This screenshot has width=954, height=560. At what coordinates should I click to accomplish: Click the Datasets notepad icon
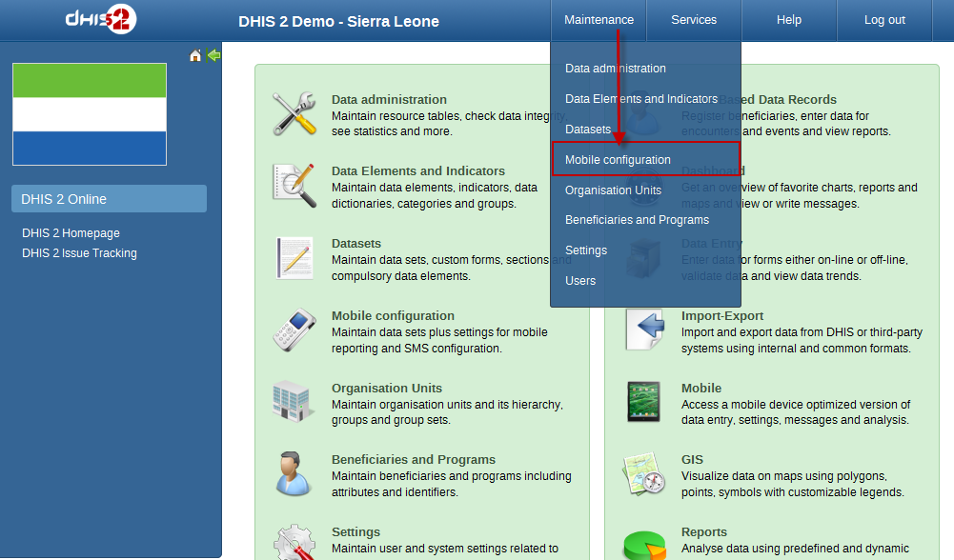click(x=294, y=259)
